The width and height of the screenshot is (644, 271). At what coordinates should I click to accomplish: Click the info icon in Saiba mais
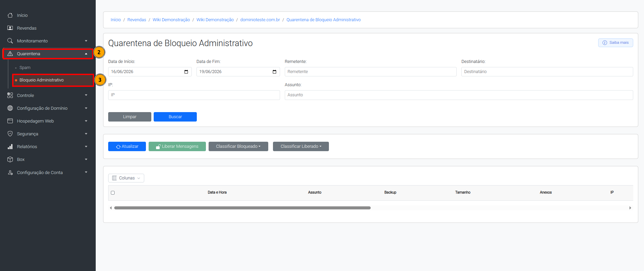coord(605,43)
